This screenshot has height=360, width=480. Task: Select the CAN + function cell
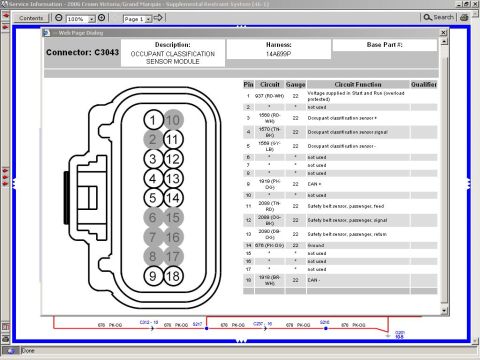[358, 184]
